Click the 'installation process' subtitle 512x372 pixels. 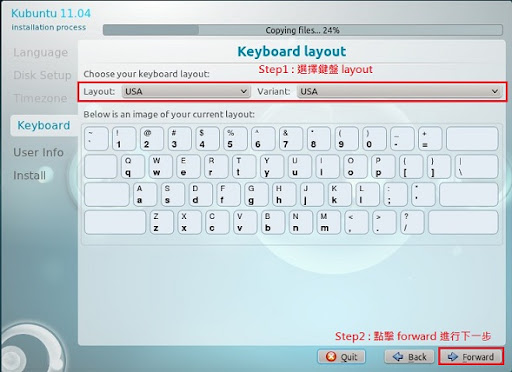[49, 27]
